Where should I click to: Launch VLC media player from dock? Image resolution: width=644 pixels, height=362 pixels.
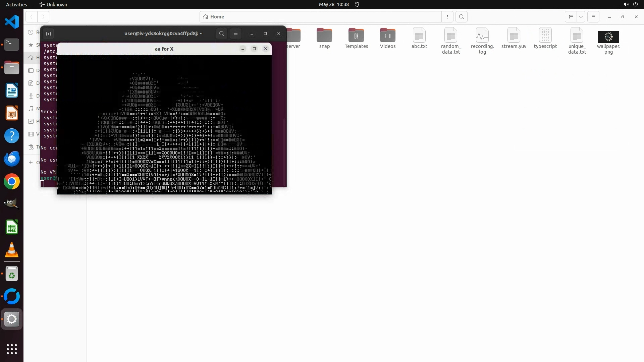pyautogui.click(x=12, y=250)
